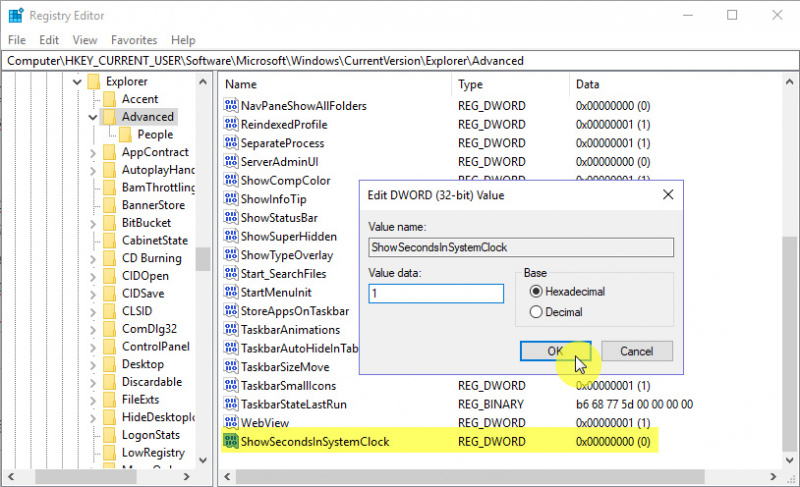
Task: Select the CLSID key in tree
Action: (137, 311)
